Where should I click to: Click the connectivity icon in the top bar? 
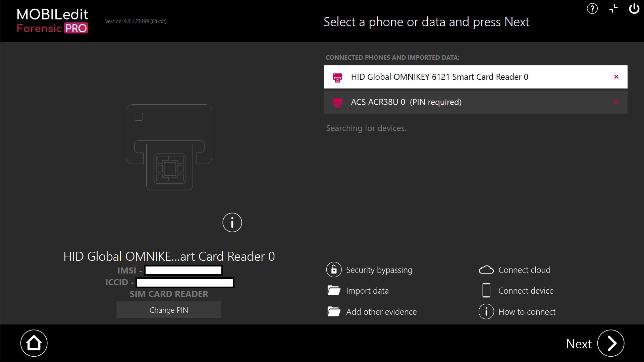point(613,9)
